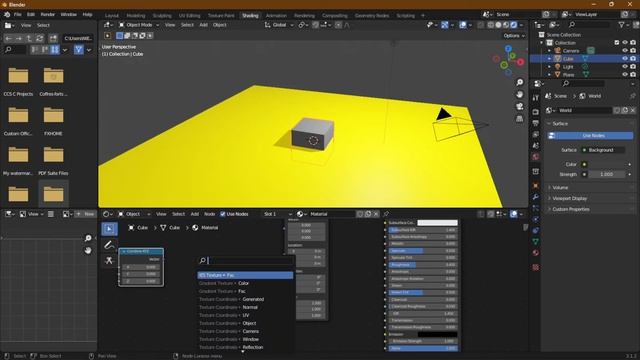Hide Cube in viewport via eye icon
Image resolution: width=640 pixels, height=360 pixels.
pyautogui.click(x=624, y=59)
